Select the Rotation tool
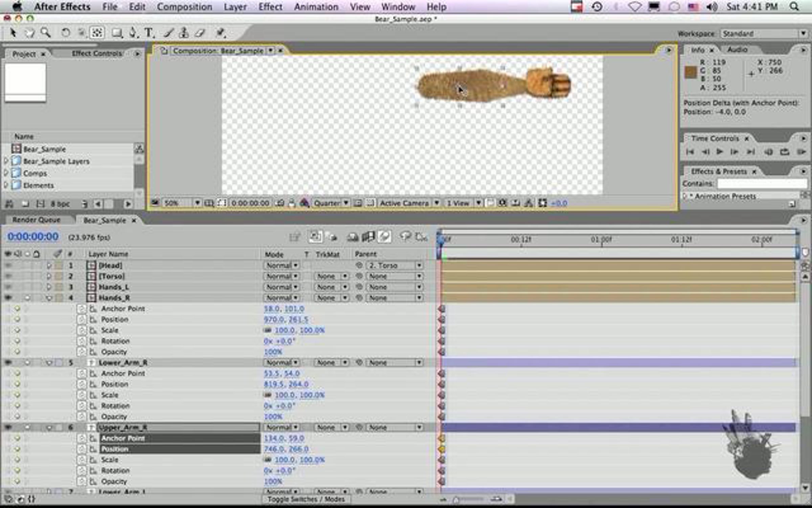 66,33
